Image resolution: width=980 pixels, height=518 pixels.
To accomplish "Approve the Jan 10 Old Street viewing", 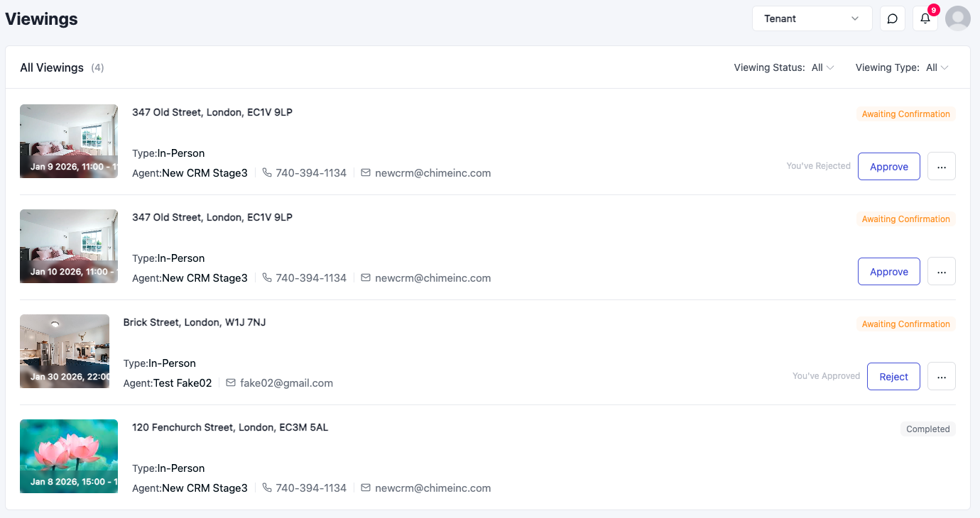I will point(889,272).
